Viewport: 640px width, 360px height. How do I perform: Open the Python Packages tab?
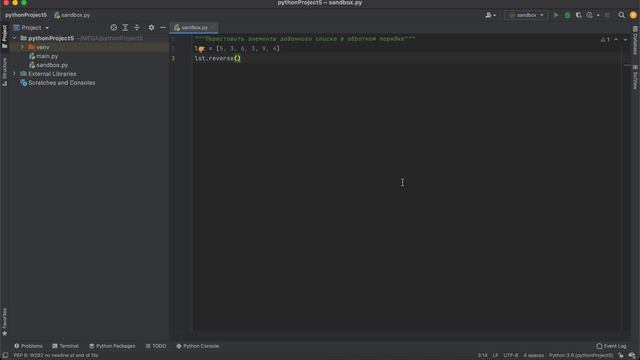pos(112,346)
